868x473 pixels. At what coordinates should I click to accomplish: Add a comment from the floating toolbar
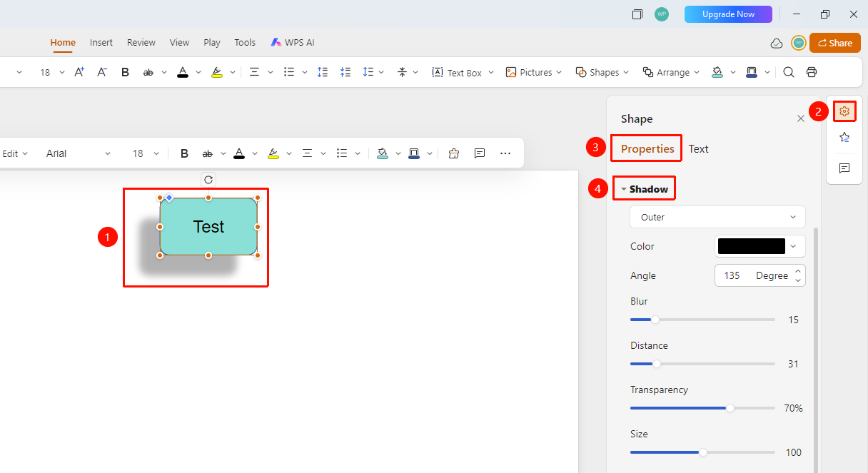(x=480, y=153)
